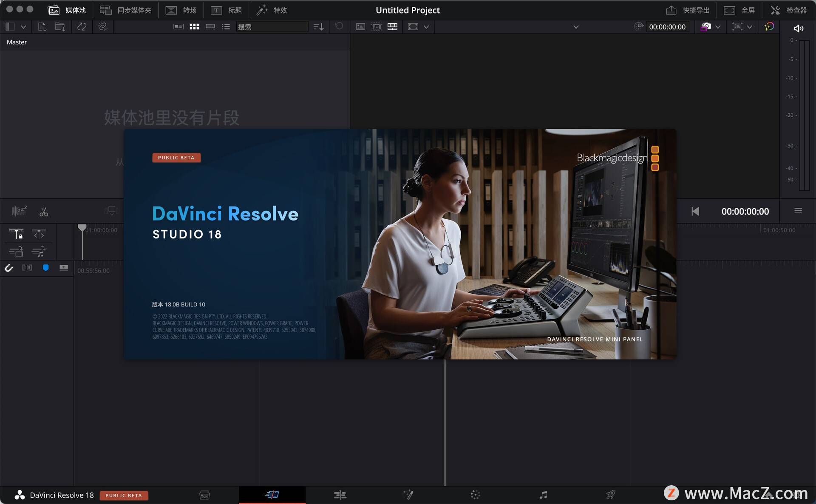Switch to the Color page icon

(x=475, y=495)
